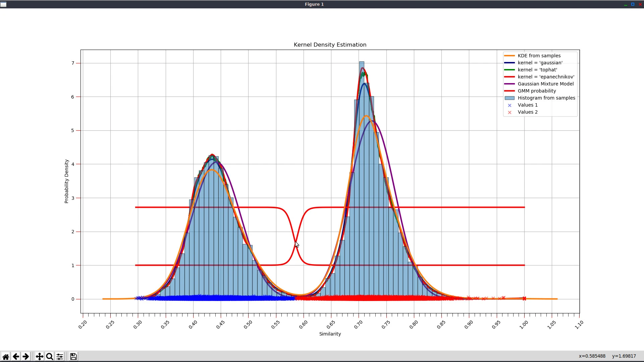The width and height of the screenshot is (644, 362).
Task: Click the Gaussian Mixture Model legend entry
Action: 545,84
